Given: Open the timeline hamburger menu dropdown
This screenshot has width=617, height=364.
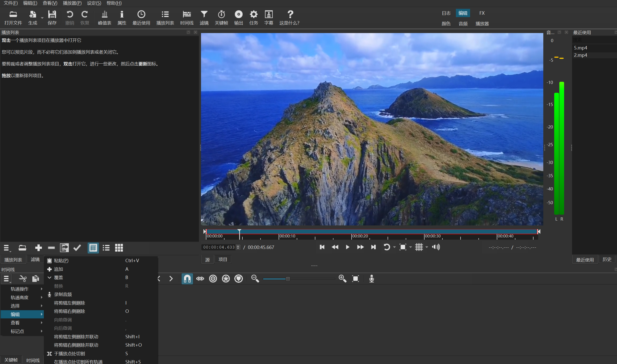Looking at the screenshot, I should coord(7,279).
